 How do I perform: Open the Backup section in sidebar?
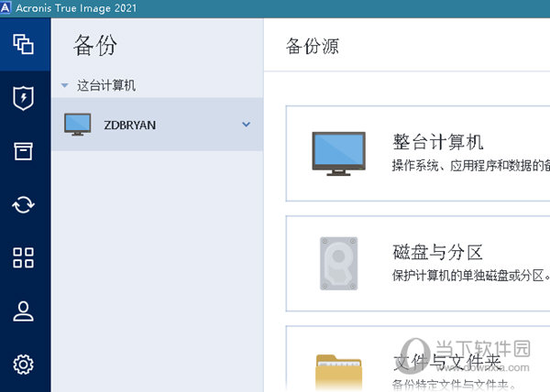pos(24,45)
